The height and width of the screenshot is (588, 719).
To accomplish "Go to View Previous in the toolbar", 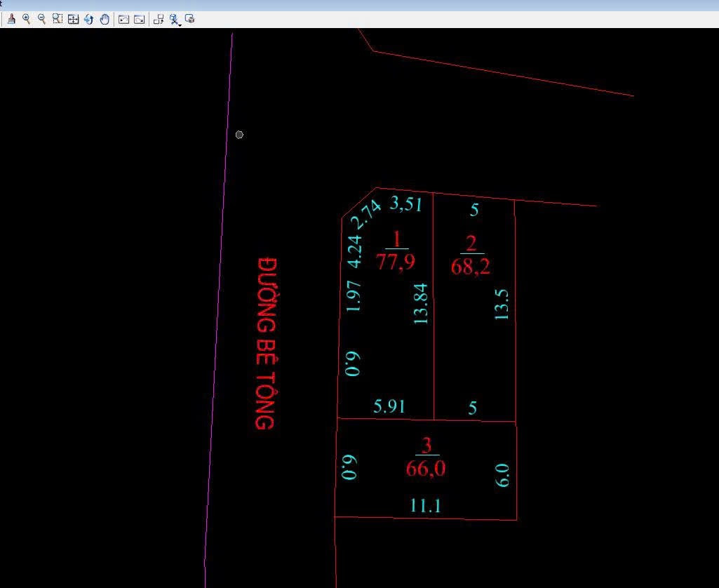I will click(x=123, y=20).
